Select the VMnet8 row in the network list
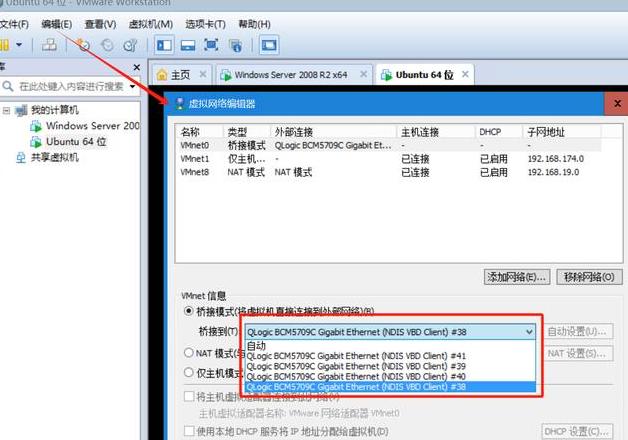Image resolution: width=628 pixels, height=440 pixels. tap(388, 172)
